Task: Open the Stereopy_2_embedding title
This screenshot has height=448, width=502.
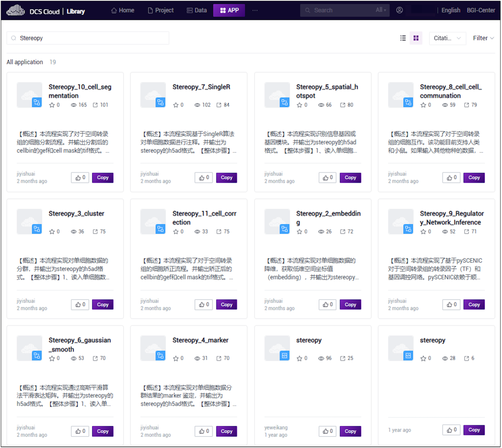Action: 328,218
